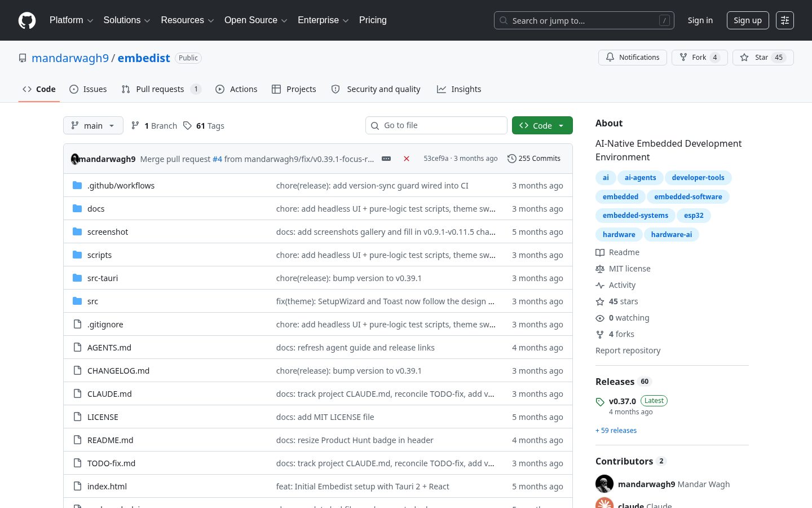Image resolution: width=812 pixels, height=508 pixels.
Task: Click the eye icon beside 0 watching
Action: (600, 318)
